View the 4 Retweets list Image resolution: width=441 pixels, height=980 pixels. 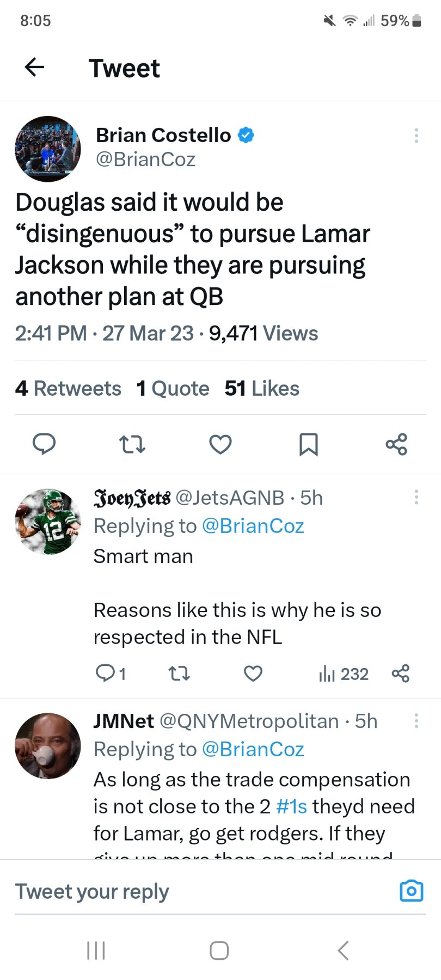pyautogui.click(x=69, y=389)
